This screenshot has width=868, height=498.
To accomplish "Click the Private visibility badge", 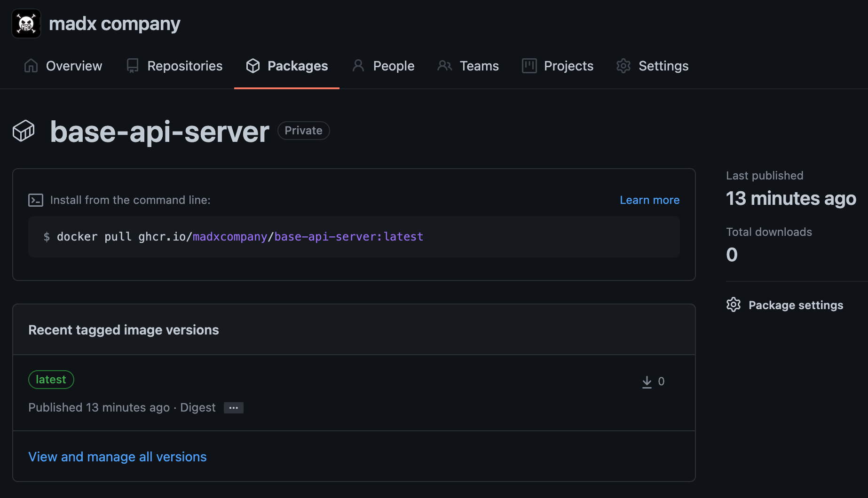I will point(304,131).
